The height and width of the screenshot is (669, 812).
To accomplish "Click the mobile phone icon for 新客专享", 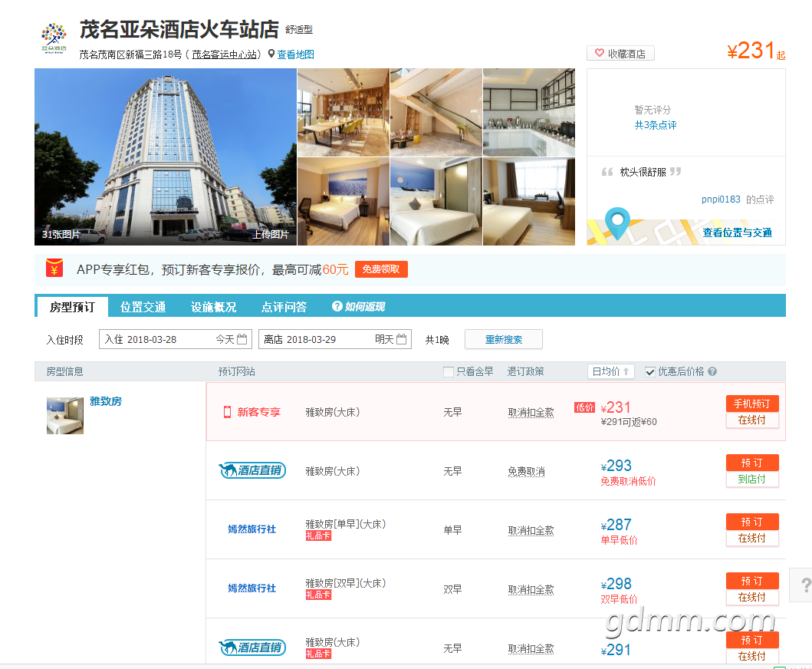I will 227,412.
